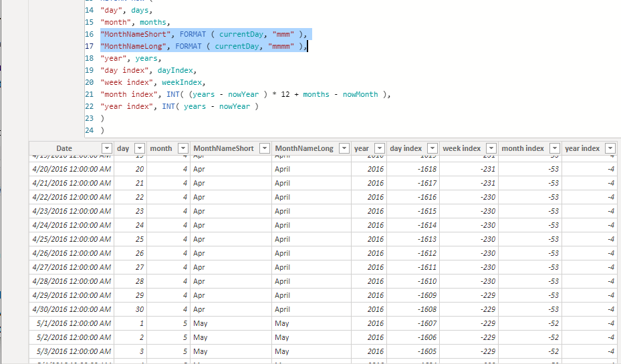The height and width of the screenshot is (364, 621).
Task: Click the cell 4/25/2016 12:00:00 AM
Action: pos(72,239)
